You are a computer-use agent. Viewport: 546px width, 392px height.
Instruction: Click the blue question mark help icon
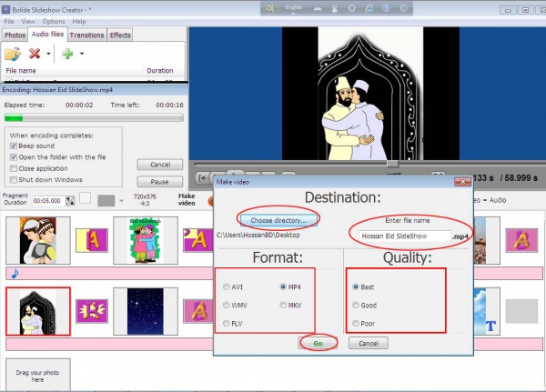(386, 8)
